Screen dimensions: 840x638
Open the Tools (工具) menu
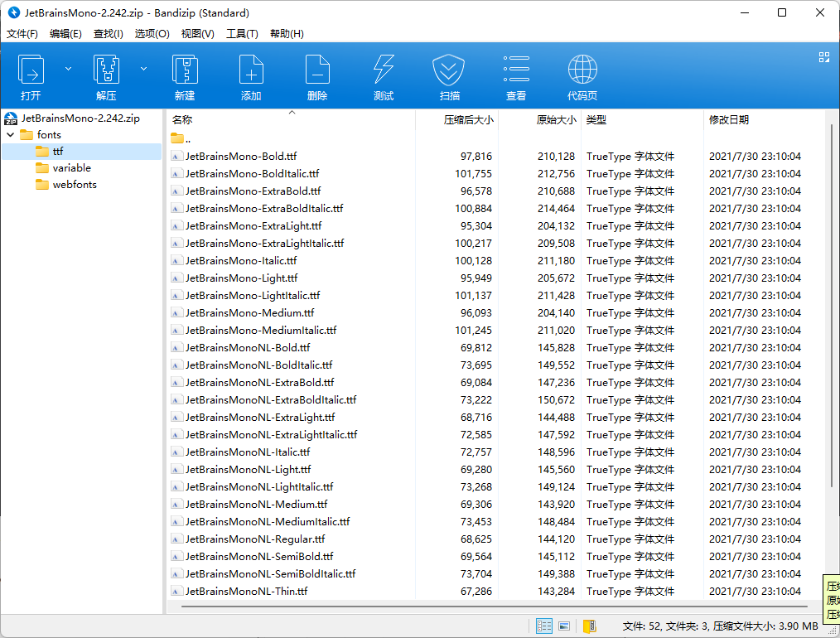pyautogui.click(x=242, y=34)
